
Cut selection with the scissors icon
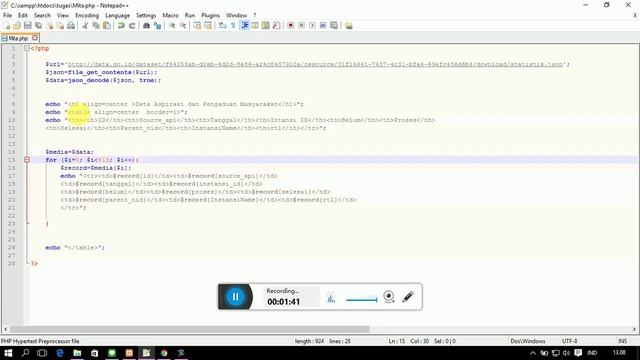click(x=85, y=26)
